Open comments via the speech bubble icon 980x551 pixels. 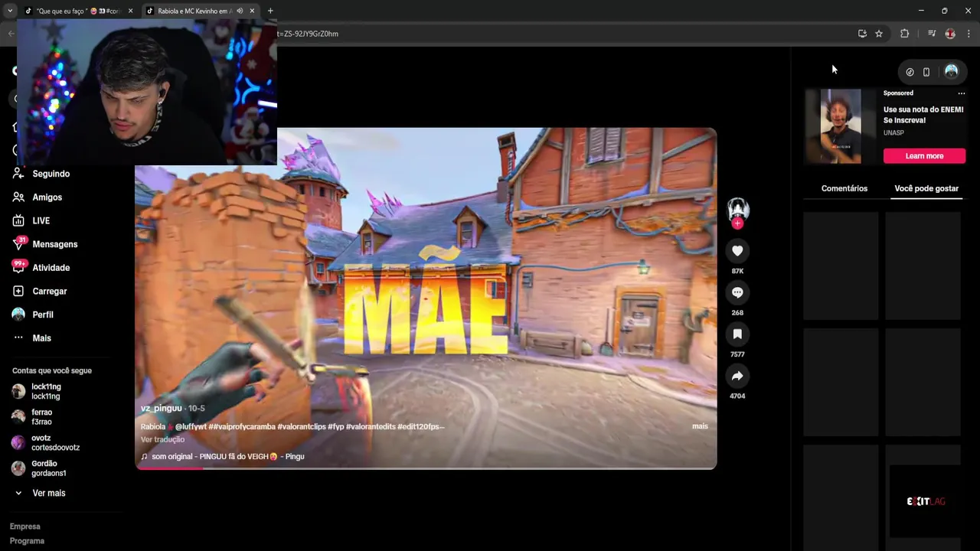coord(737,292)
